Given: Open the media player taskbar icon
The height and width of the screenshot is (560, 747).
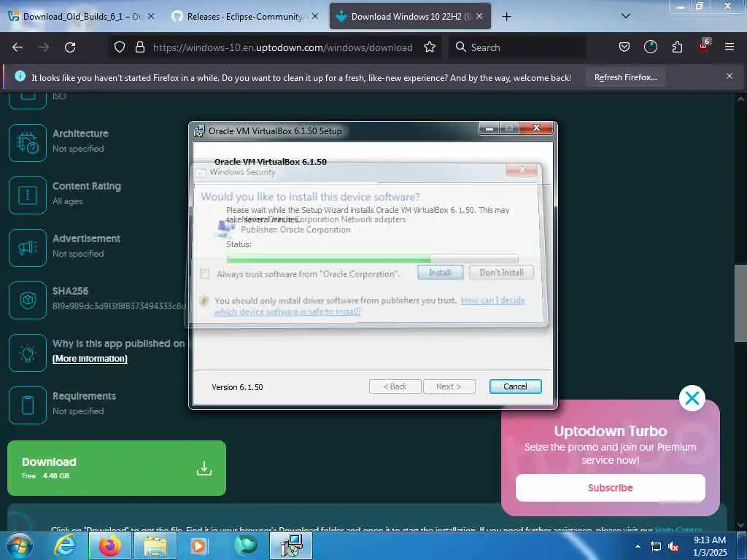Looking at the screenshot, I should coord(198,546).
